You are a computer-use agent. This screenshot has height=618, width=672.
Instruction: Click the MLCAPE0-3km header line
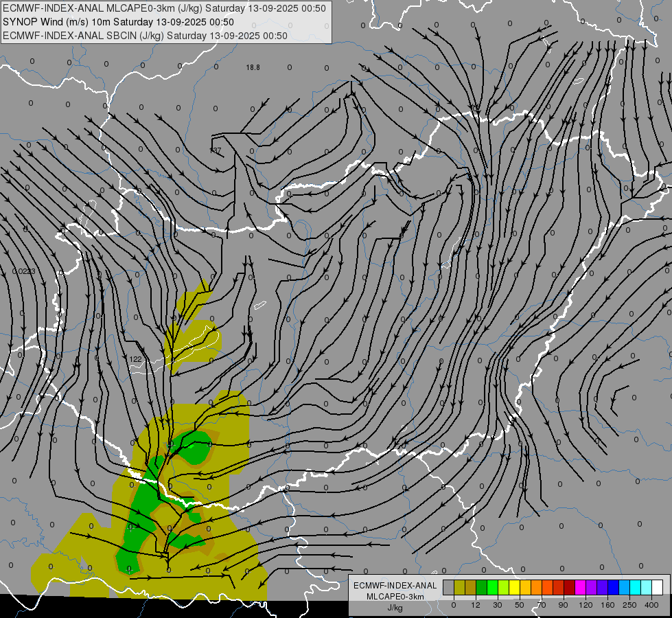click(164, 8)
